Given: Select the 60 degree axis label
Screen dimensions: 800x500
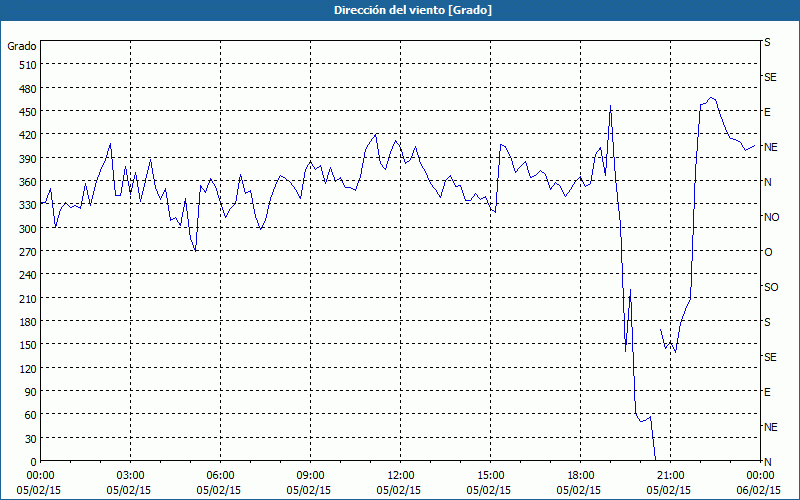Looking at the screenshot, I should tap(31, 415).
